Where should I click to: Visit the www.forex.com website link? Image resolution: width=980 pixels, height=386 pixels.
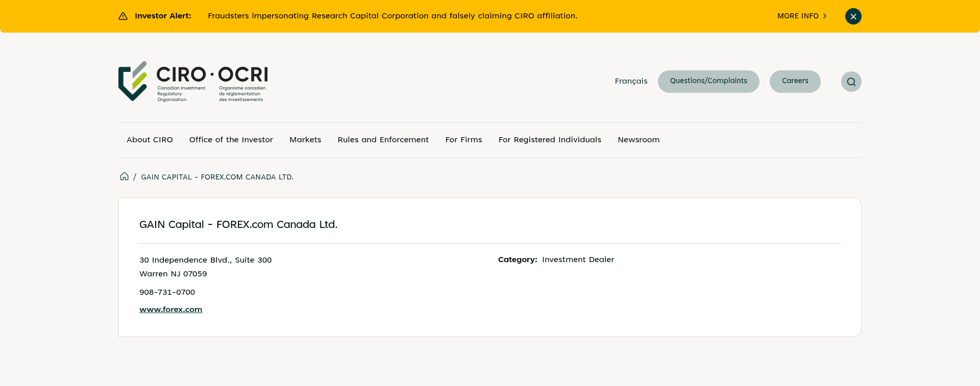pos(170,310)
